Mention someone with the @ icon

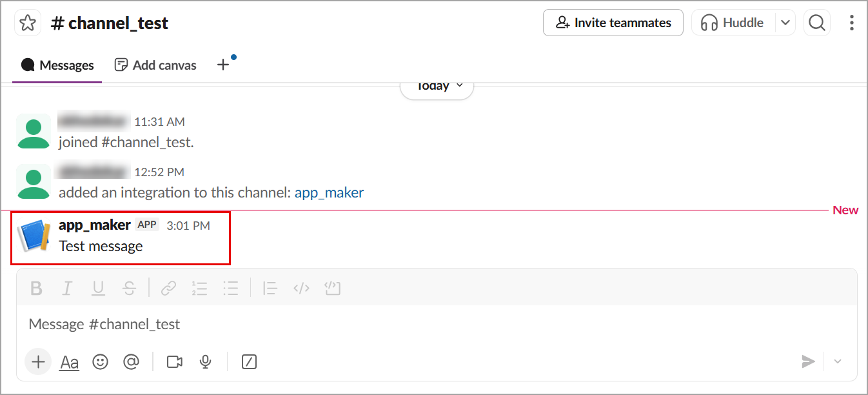(x=132, y=362)
